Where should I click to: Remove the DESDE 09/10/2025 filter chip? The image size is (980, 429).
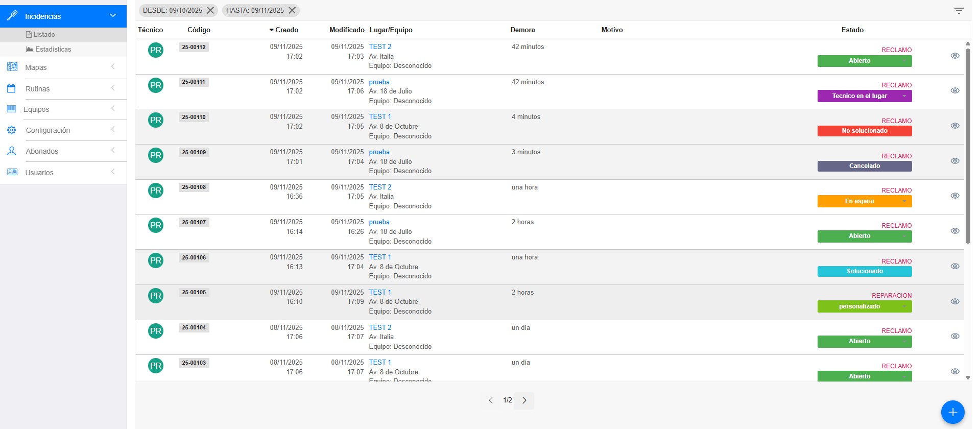click(x=210, y=10)
